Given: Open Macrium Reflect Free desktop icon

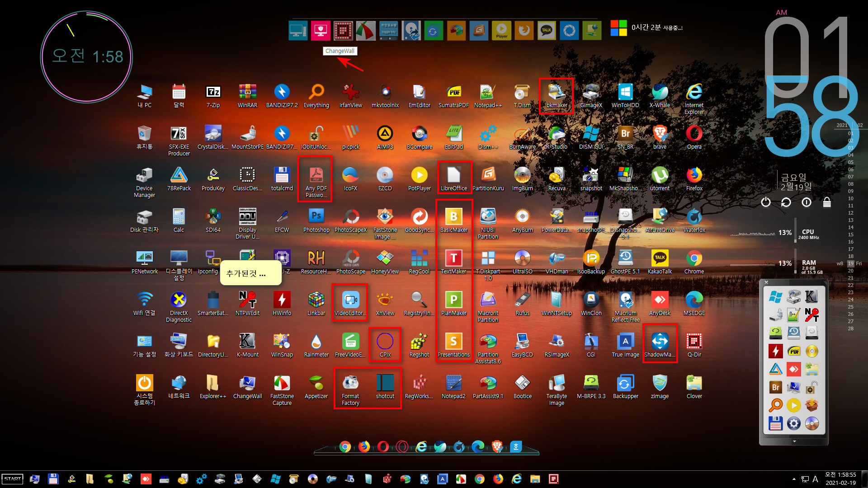Looking at the screenshot, I should pyautogui.click(x=625, y=306).
